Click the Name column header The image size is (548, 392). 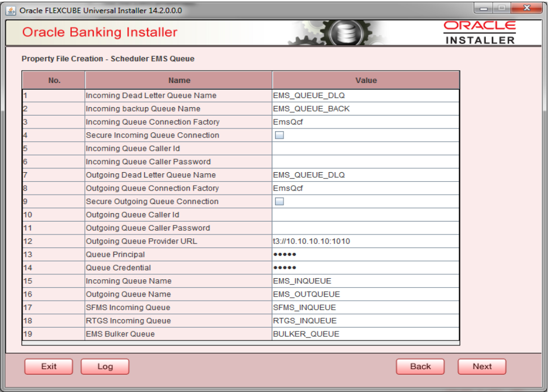coord(179,80)
